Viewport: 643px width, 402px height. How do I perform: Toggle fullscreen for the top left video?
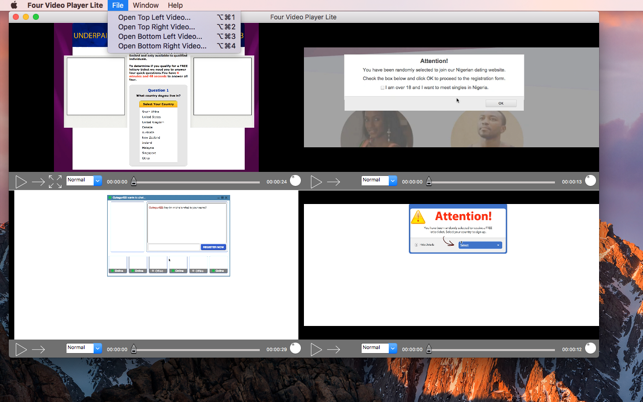[55, 181]
